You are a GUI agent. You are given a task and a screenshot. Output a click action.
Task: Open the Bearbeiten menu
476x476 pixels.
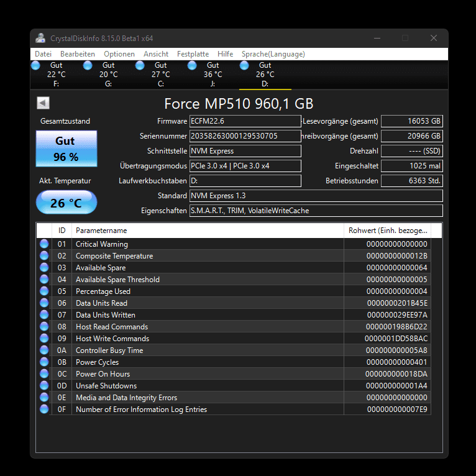78,54
